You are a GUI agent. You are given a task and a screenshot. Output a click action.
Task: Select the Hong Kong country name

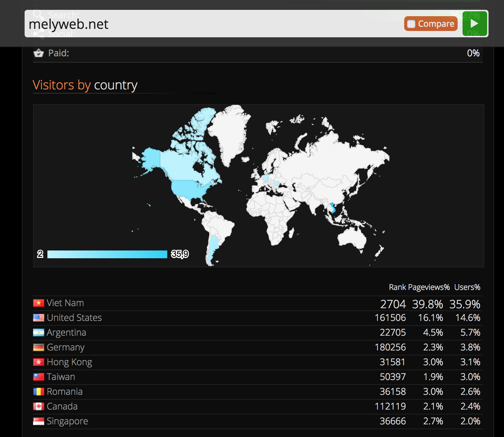tap(70, 362)
